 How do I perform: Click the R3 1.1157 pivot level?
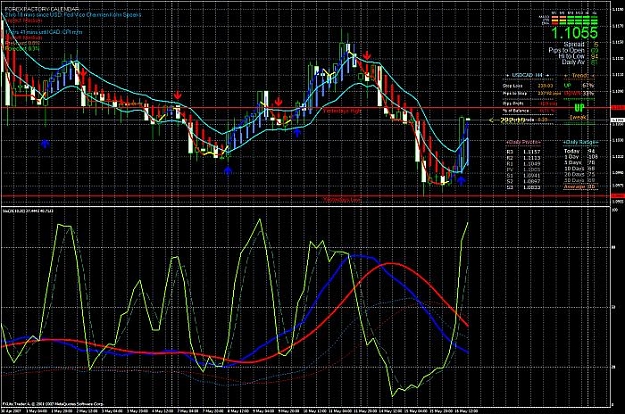[x=523, y=152]
